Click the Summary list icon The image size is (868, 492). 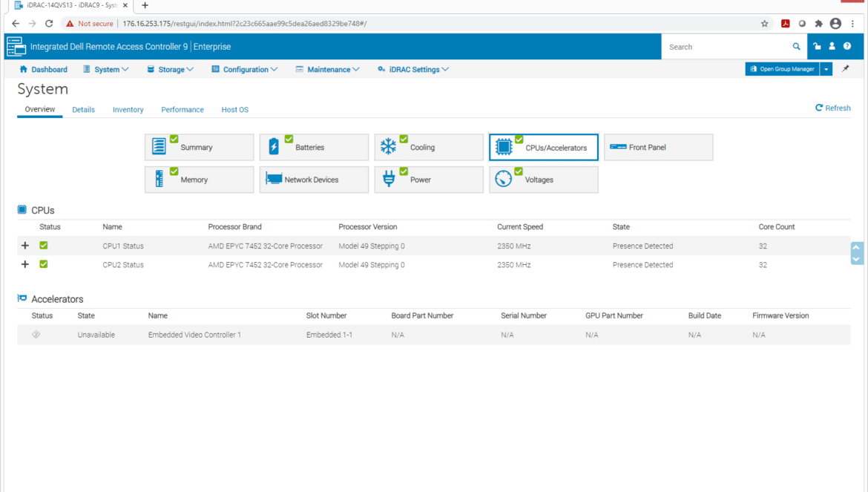pos(159,146)
